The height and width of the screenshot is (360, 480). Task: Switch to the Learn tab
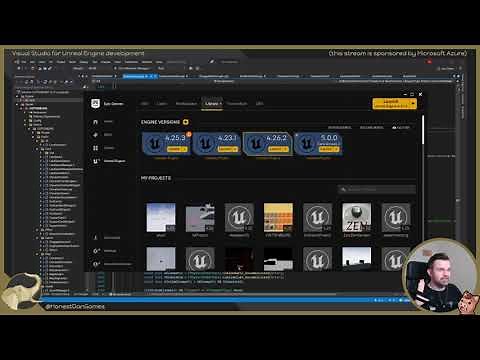(162, 104)
